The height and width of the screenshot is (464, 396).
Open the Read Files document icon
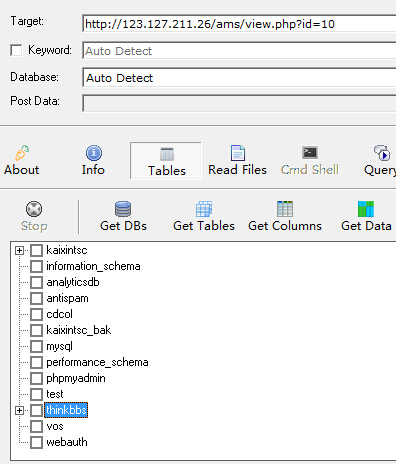[238, 153]
